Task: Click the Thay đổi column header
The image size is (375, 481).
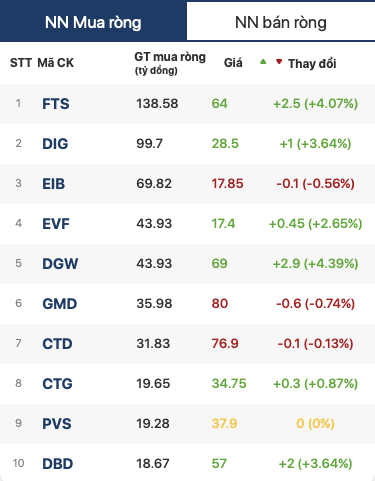Action: [312, 63]
